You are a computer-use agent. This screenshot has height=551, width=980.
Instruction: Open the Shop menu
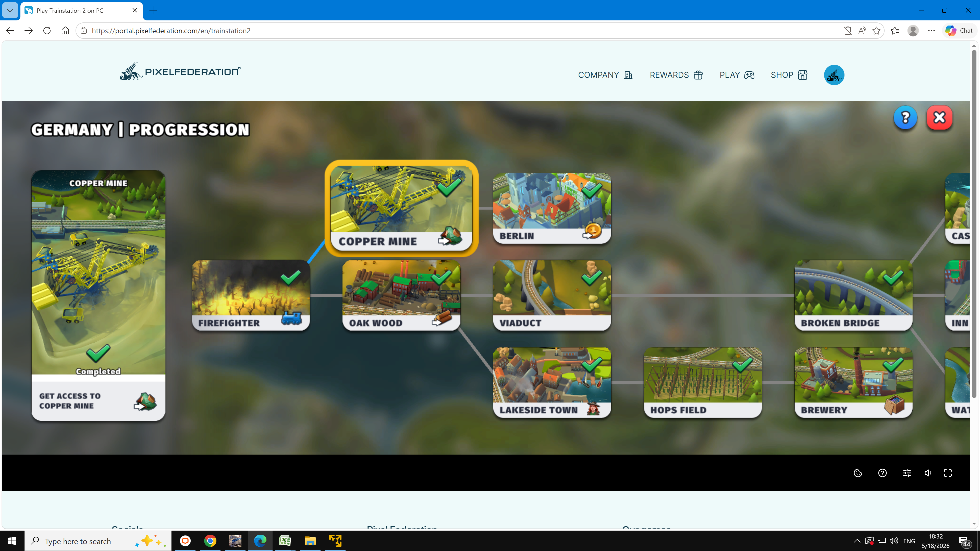(x=789, y=75)
